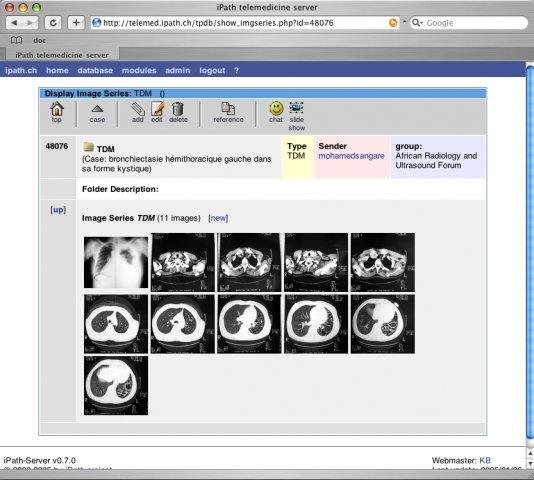Image resolution: width=534 pixels, height=480 pixels.
Task: Open the first lung CT thumbnail in second row
Action: (x=116, y=324)
